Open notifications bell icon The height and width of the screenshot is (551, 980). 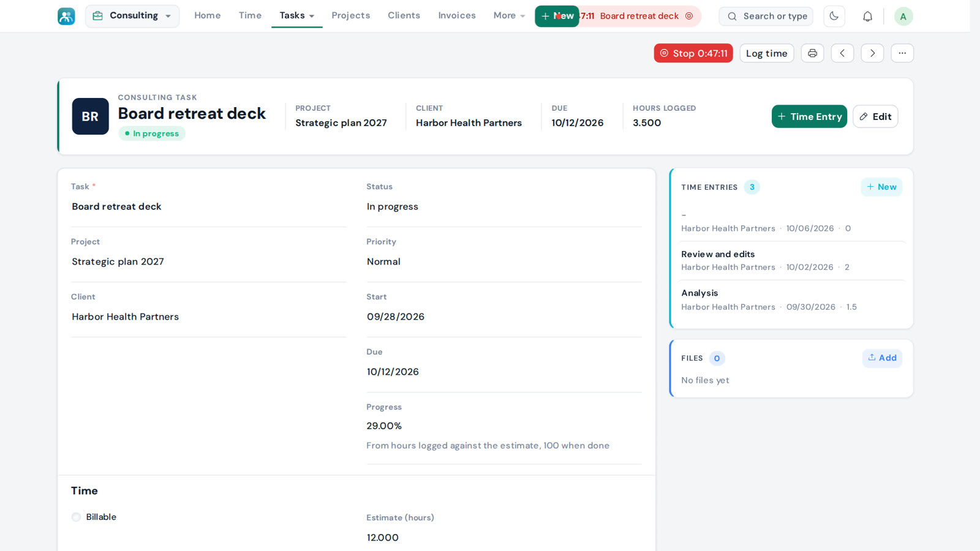[x=867, y=17]
